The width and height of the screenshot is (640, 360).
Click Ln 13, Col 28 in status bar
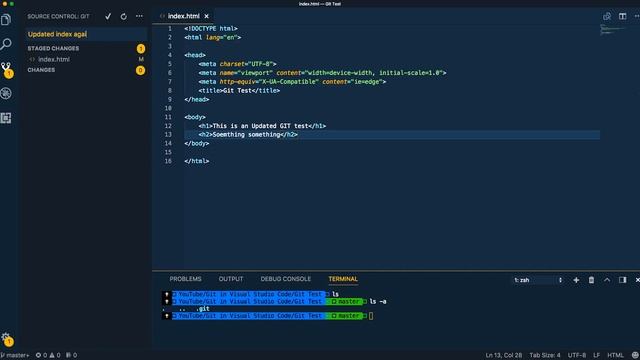[503, 356]
